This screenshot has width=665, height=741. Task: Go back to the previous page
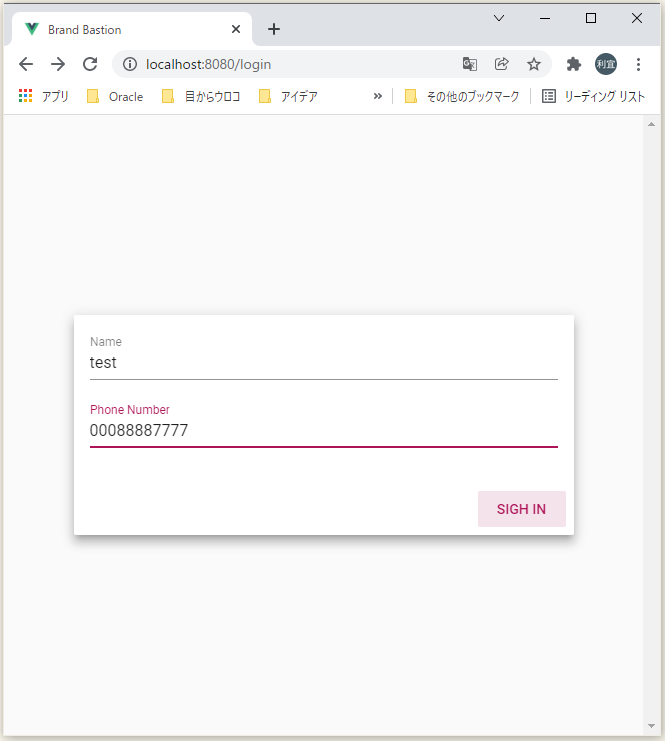click(x=26, y=64)
